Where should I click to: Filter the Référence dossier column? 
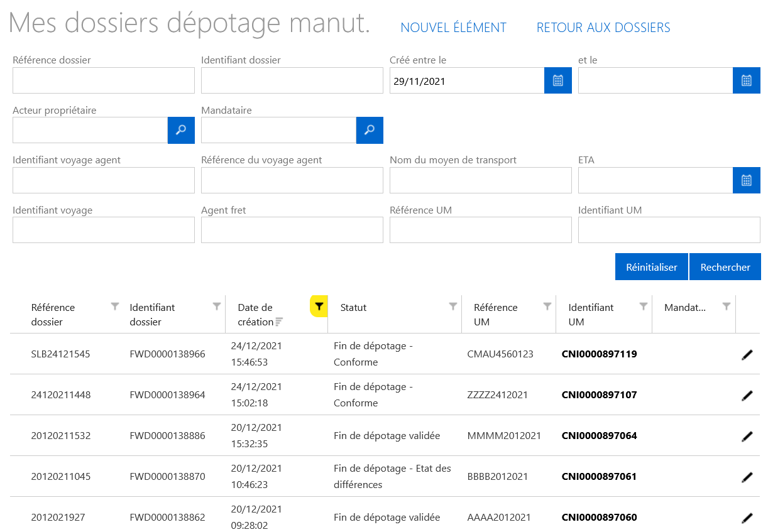coord(115,307)
